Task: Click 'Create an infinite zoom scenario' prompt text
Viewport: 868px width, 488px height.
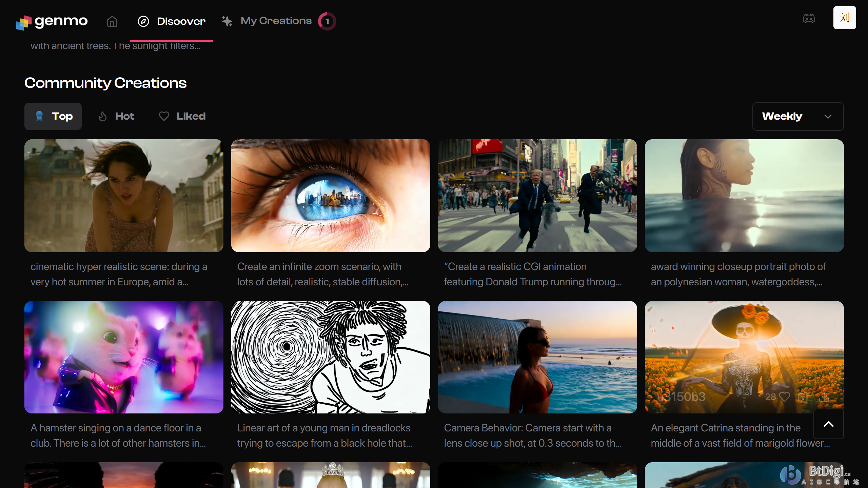Action: point(323,274)
